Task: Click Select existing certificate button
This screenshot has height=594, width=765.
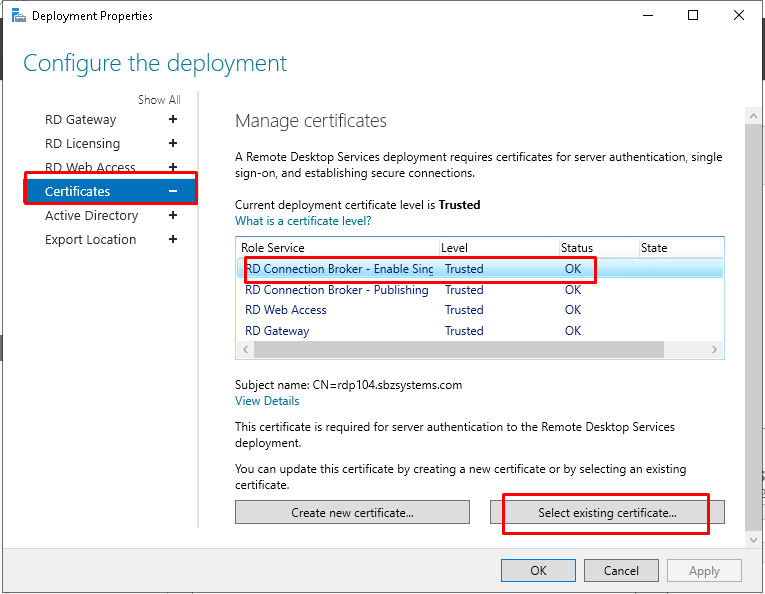Action: click(x=607, y=513)
